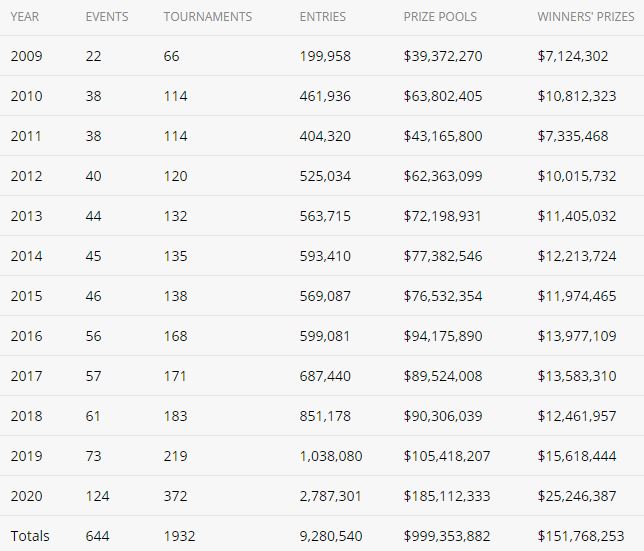This screenshot has height=551, width=644.
Task: Click the Totals row label
Action: [x=30, y=536]
